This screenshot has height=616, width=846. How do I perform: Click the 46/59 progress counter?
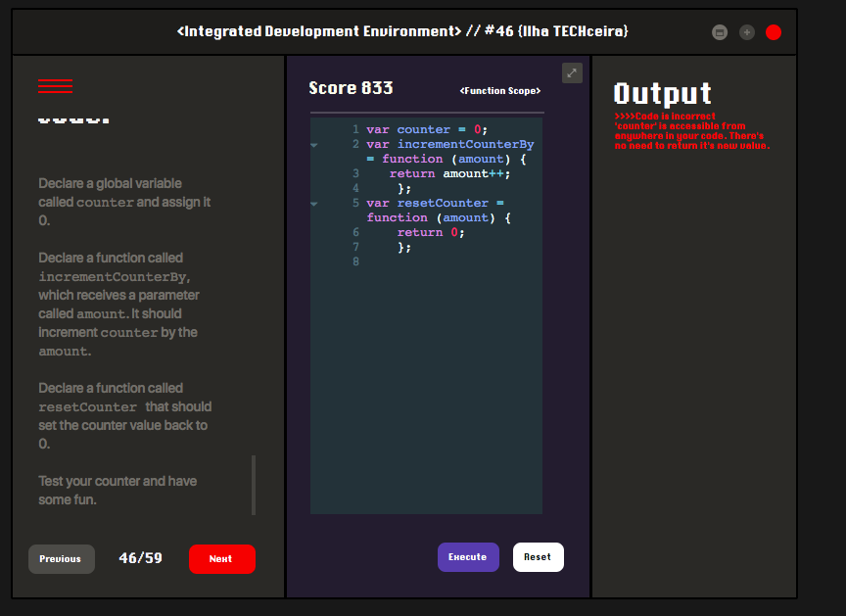tap(140, 558)
